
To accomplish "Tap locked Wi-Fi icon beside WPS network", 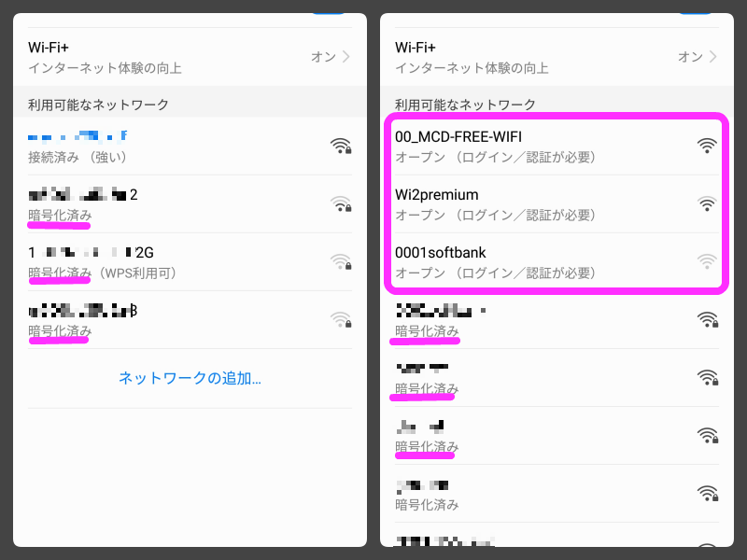I will tap(341, 261).
